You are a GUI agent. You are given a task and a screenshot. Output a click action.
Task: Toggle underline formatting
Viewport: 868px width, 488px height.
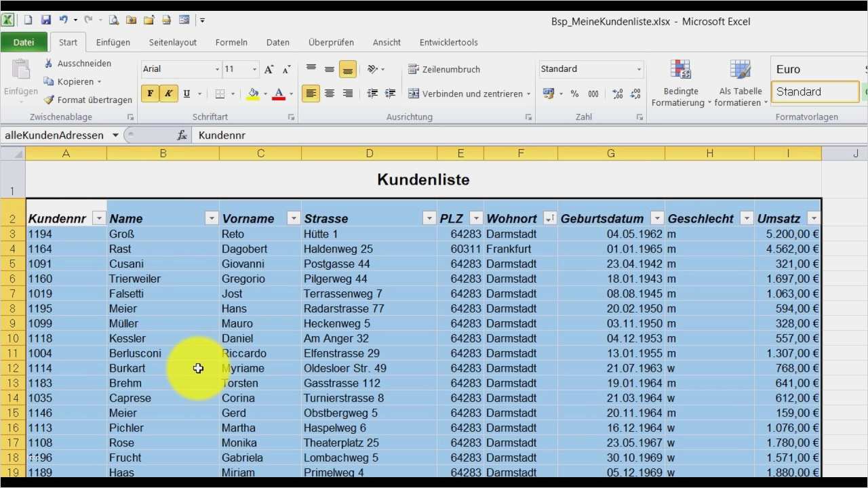point(185,94)
